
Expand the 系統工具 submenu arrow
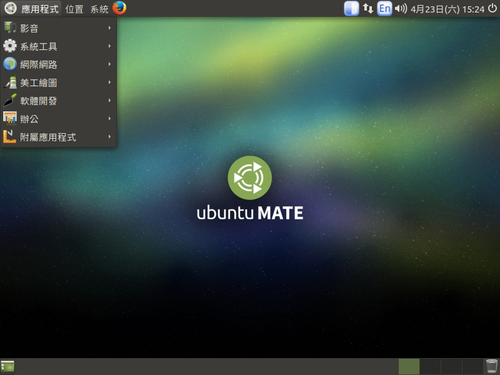coord(109,46)
